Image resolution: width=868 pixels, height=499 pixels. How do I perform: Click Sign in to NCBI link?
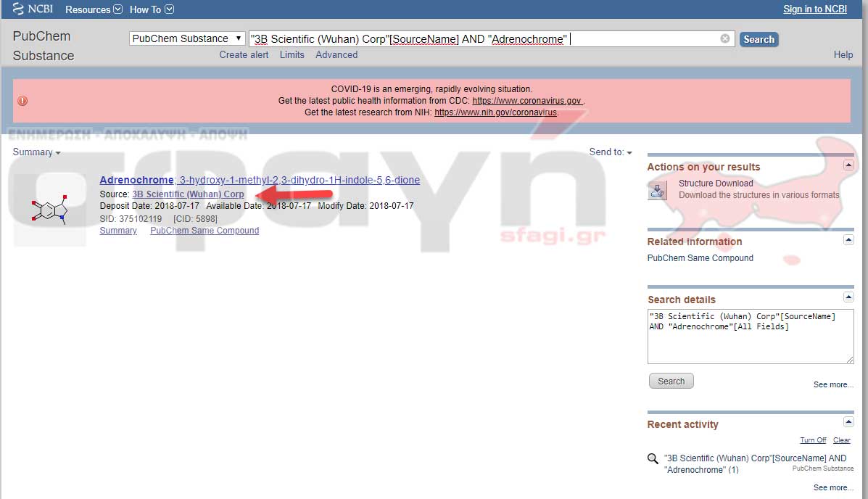815,9
